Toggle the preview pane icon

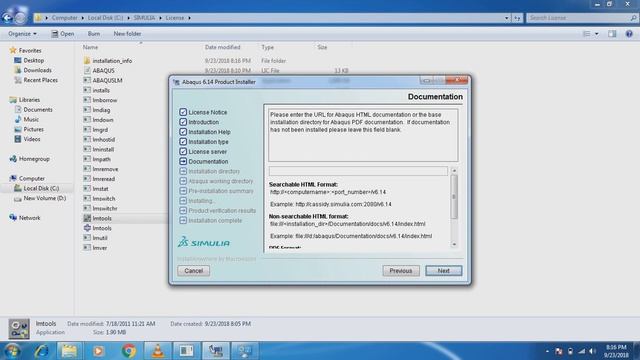[612, 34]
